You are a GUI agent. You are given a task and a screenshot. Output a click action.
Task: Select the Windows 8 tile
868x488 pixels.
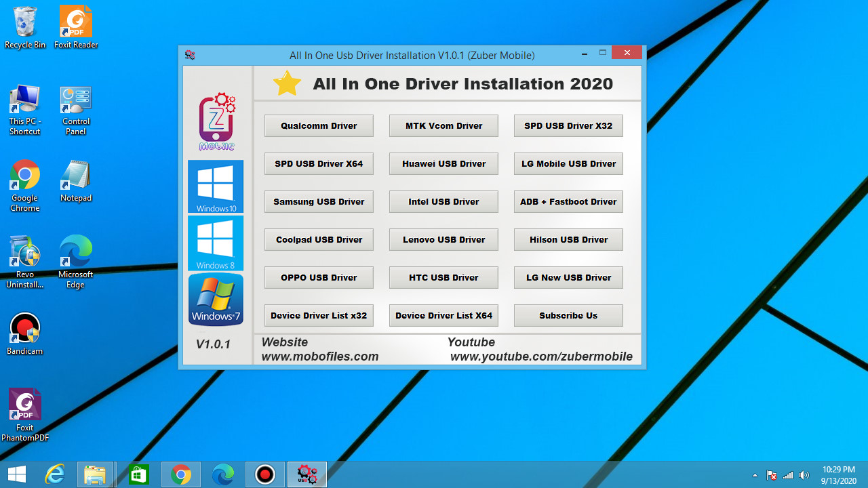[216, 243]
